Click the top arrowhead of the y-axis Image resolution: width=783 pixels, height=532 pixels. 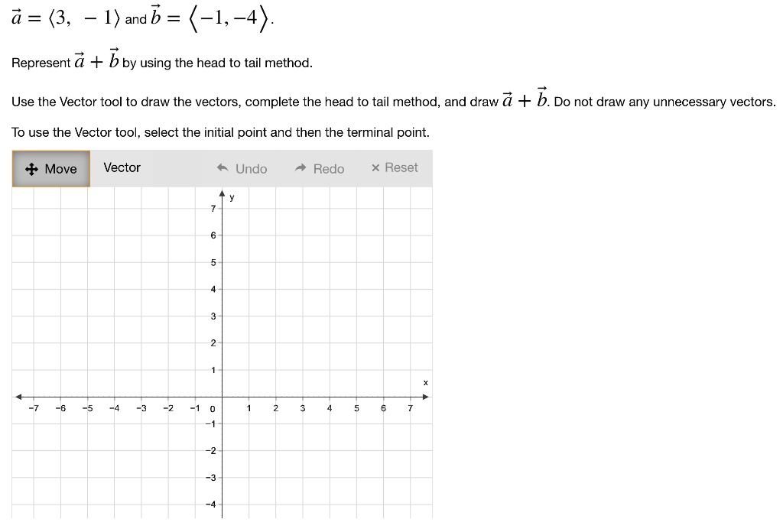pos(222,192)
